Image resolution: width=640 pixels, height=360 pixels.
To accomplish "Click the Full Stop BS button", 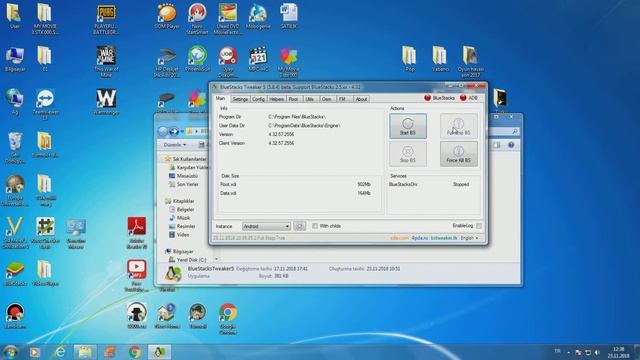I will coord(458,126).
